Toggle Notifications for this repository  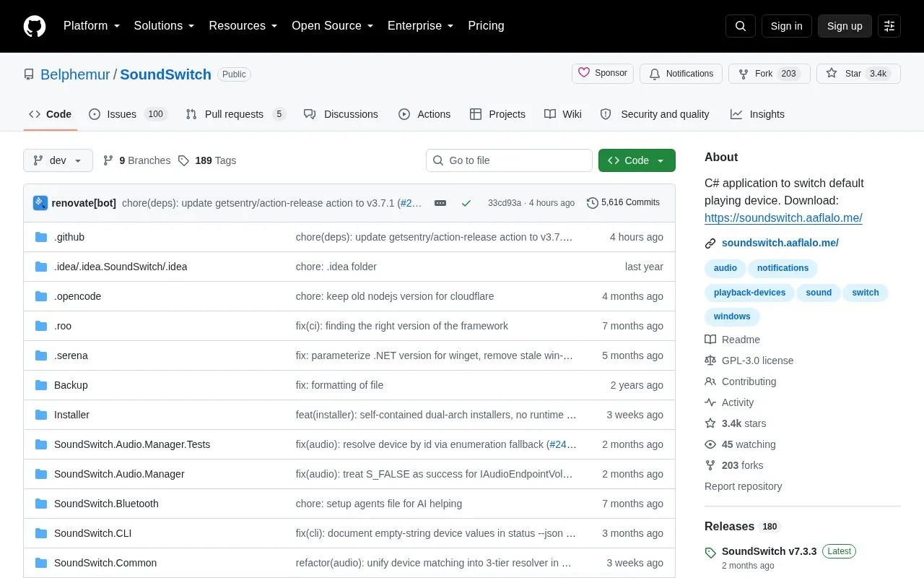pos(681,74)
